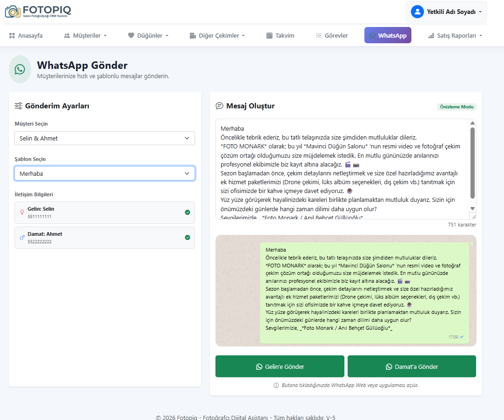Open the Takvim menu item
This screenshot has width=504, height=420.
pyautogui.click(x=280, y=35)
